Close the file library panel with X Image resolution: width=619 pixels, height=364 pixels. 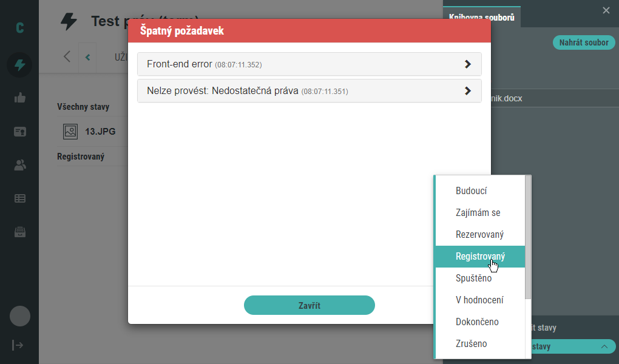tap(606, 10)
